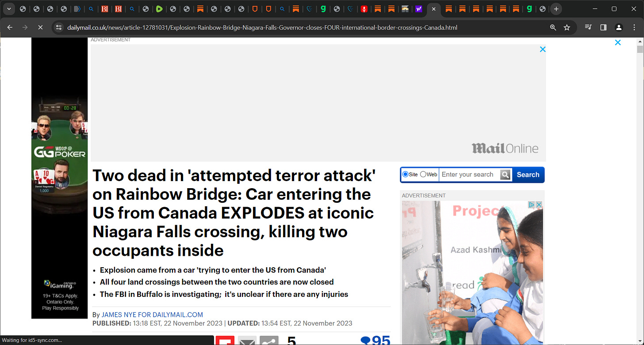Click the PUBLISHED 13:18 EST timestamp
Viewport: 644px width, 345px height.
tap(158, 323)
